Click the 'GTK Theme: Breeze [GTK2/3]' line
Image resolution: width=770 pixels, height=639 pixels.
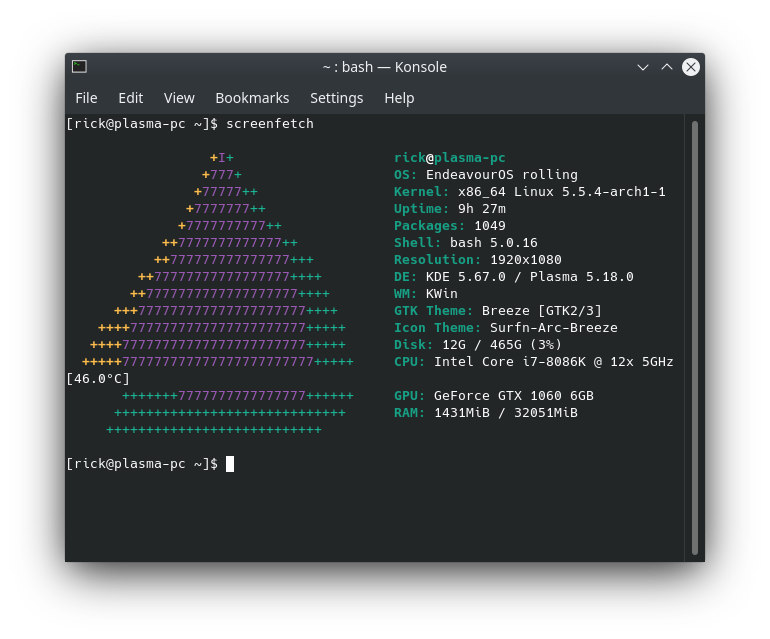(498, 311)
